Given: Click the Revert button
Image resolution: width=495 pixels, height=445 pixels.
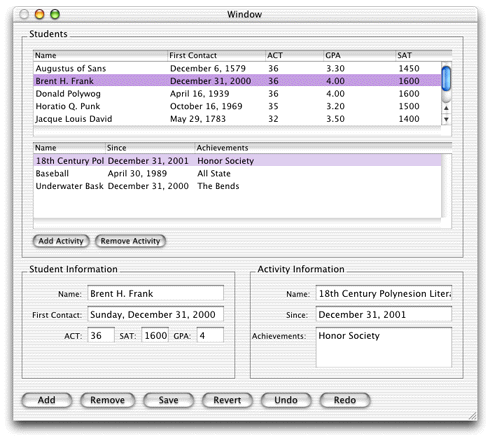Looking at the screenshot, I should 227,400.
